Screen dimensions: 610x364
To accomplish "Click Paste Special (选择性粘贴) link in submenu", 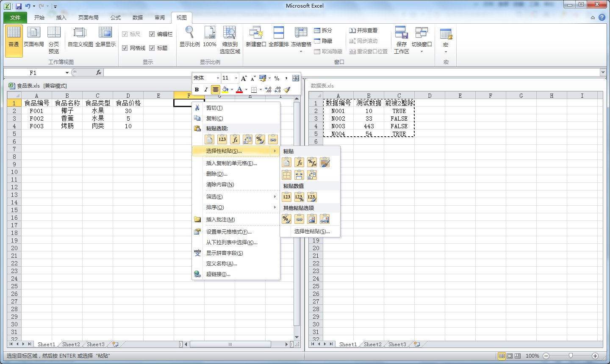I will 312,232.
